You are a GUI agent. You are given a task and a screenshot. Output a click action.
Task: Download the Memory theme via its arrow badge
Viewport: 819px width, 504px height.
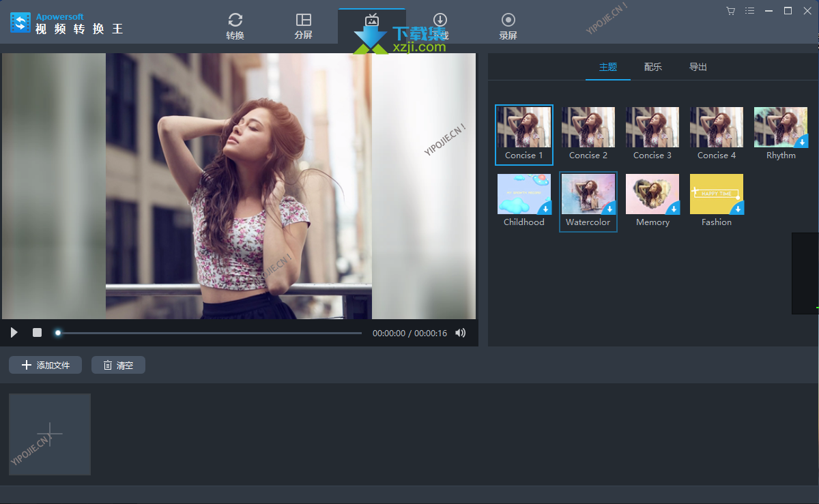[x=674, y=209]
